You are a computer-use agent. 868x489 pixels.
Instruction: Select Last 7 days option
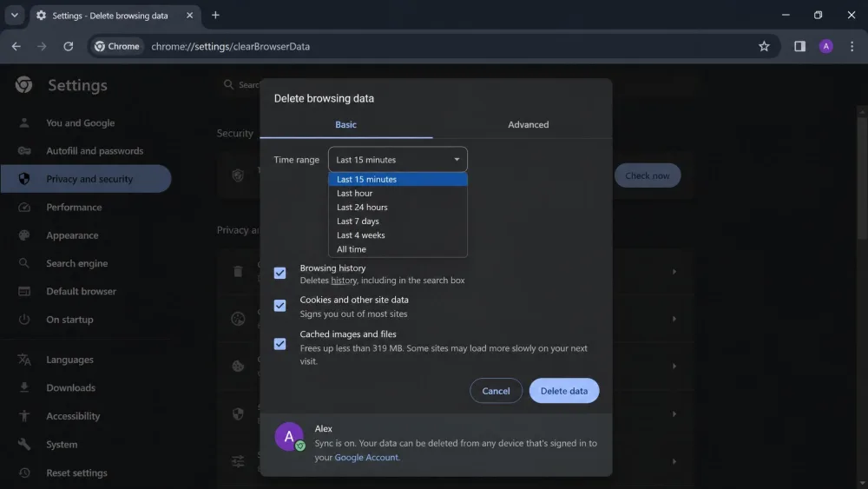398,221
